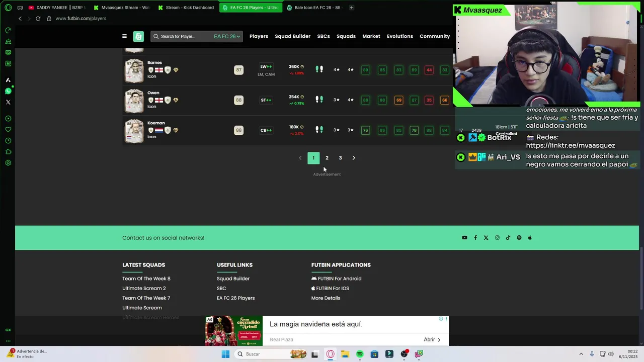Open FUTBIN YouTube social icon
Viewport: 644px width, 362px height.
pos(464,238)
